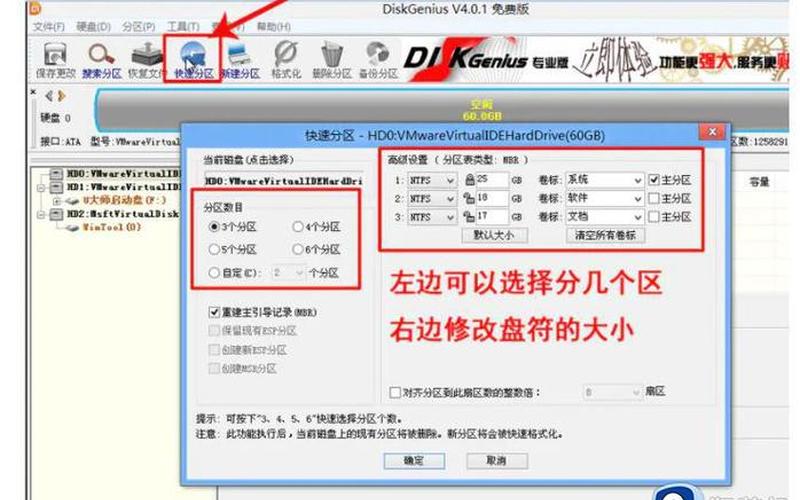Toggle the lock icon beside partition 1 size
Viewport: 800px width, 500px height.
469,180
